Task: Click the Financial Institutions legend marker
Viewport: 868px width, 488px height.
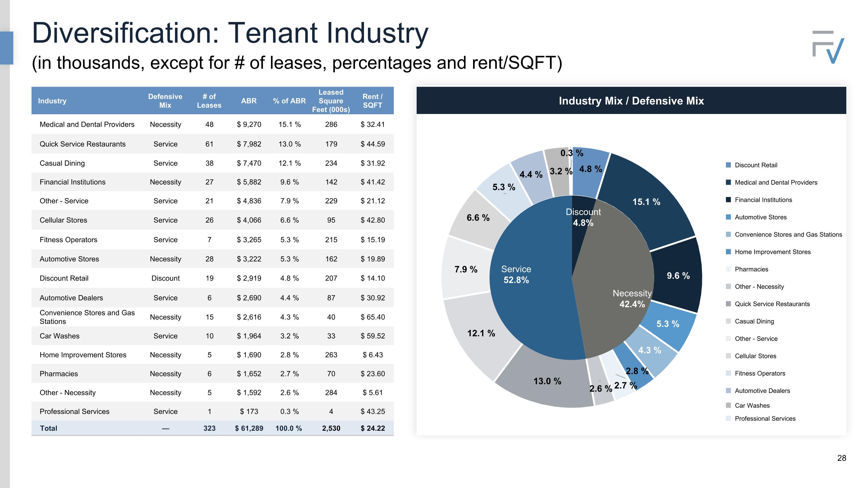Action: pos(728,200)
